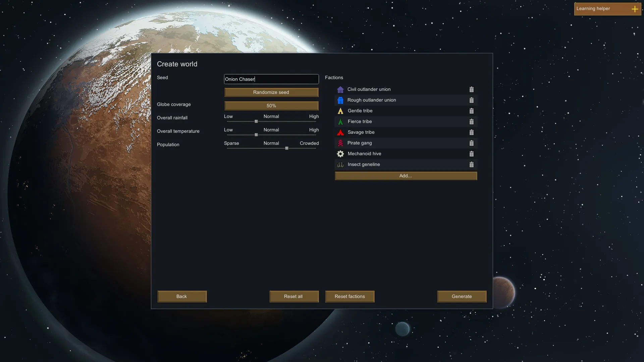
Task: Click the Pirate gang skull icon
Action: [340, 143]
